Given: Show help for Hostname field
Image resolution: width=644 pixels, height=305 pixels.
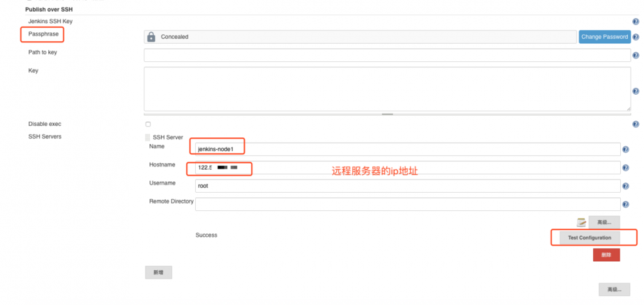Looking at the screenshot, I should tap(625, 168).
